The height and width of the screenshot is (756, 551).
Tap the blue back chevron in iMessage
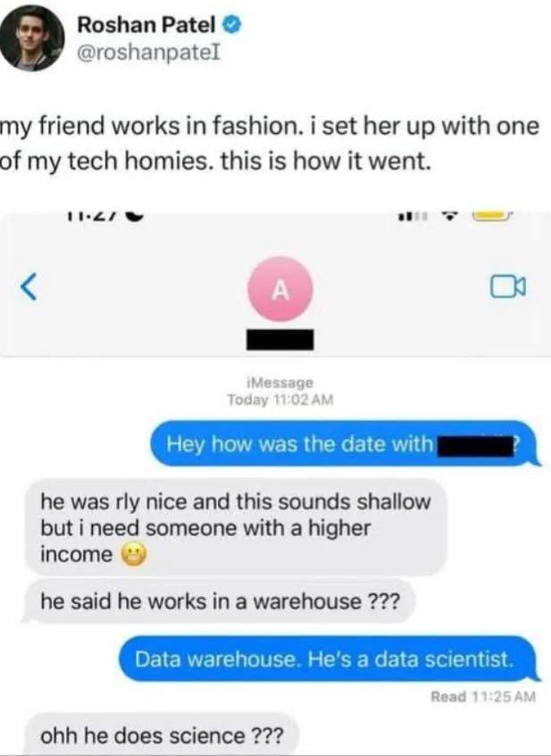coord(29,286)
